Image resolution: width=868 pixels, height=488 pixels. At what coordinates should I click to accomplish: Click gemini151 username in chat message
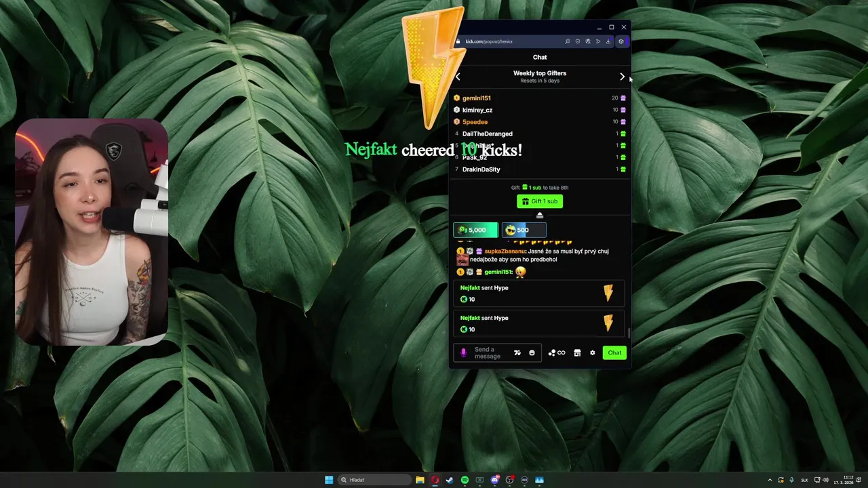coord(498,272)
